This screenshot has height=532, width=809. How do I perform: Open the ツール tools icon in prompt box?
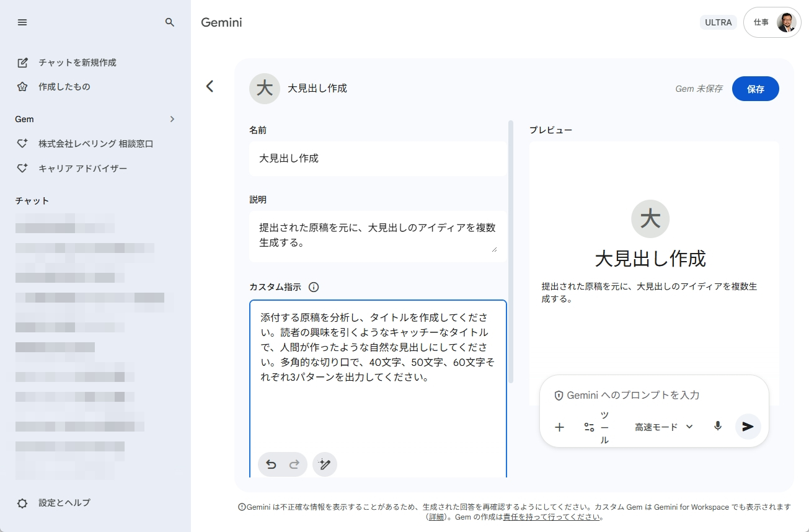click(x=589, y=427)
